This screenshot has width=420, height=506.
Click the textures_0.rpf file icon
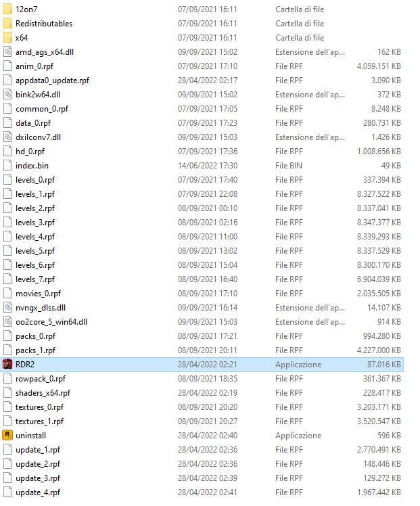coord(7,407)
